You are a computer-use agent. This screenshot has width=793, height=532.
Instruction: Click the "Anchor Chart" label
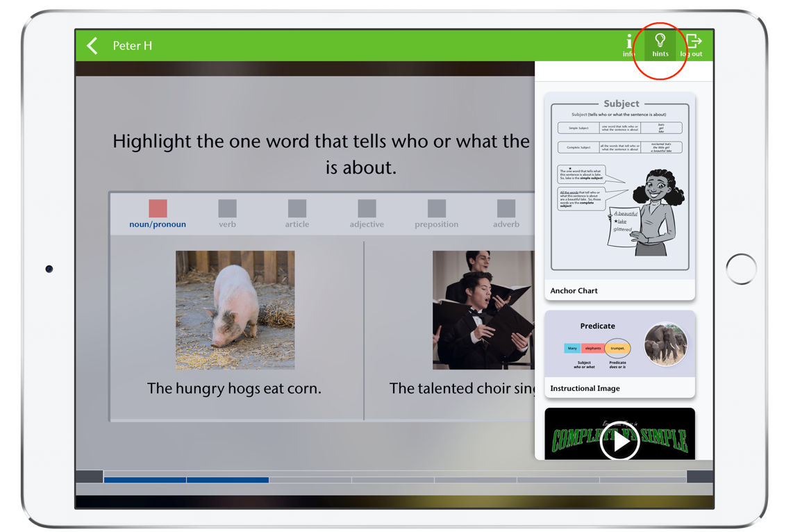point(574,291)
